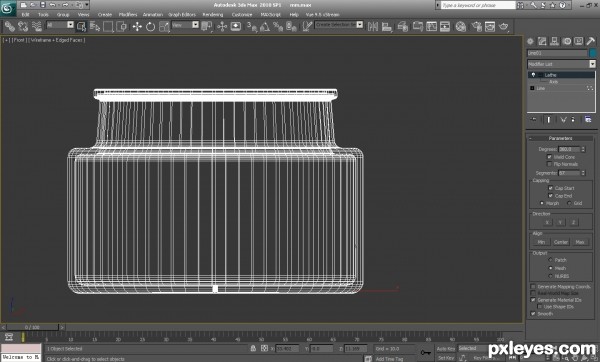Open the Material Editor icon
Image resolution: width=600 pixels, height=362 pixels.
click(461, 26)
